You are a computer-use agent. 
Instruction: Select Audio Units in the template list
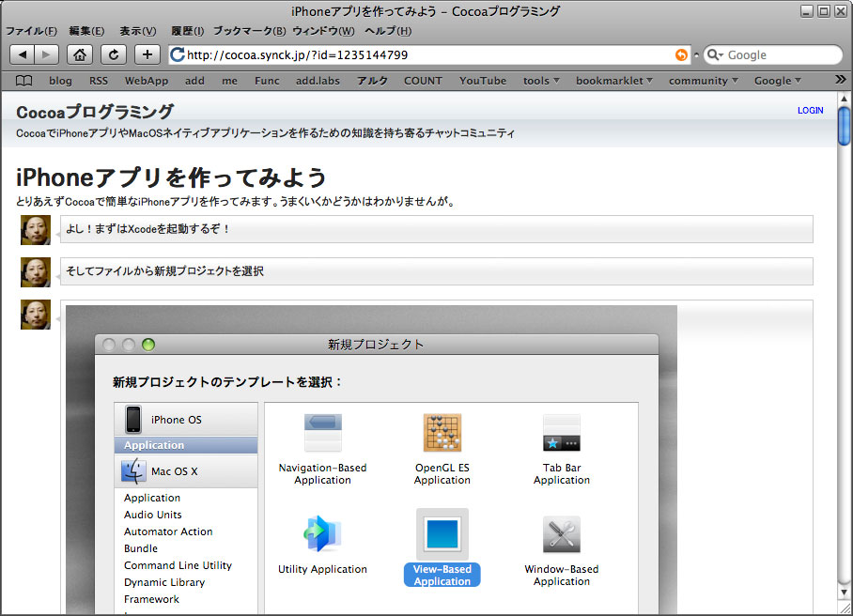pos(153,515)
